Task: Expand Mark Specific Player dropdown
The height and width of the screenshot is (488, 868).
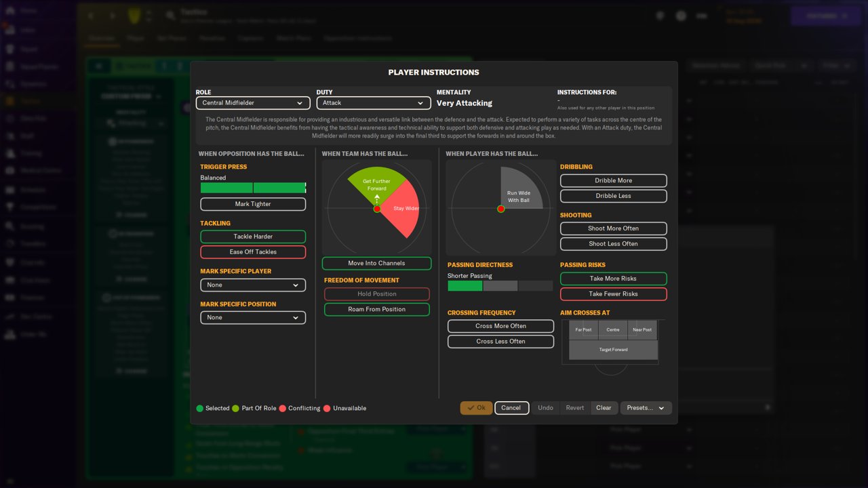Action: tap(253, 285)
